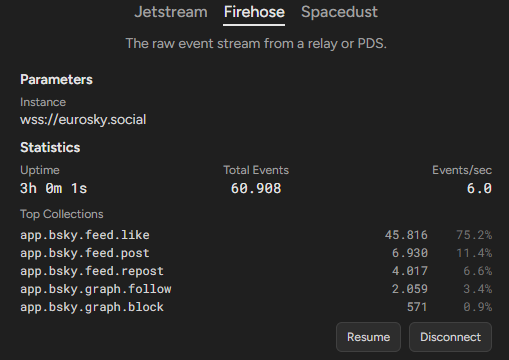The height and width of the screenshot is (360, 509).
Task: Click the Resume button
Action: 368,337
